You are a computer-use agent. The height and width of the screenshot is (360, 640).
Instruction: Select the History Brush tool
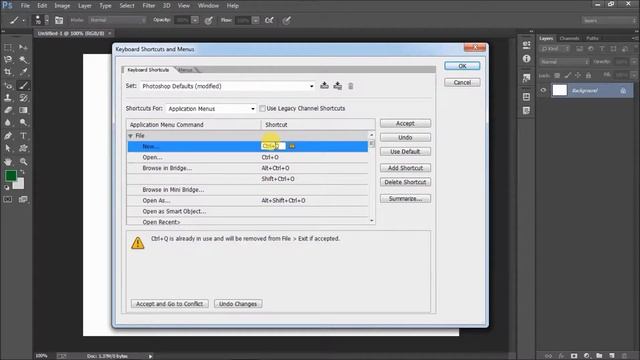pos(23,98)
